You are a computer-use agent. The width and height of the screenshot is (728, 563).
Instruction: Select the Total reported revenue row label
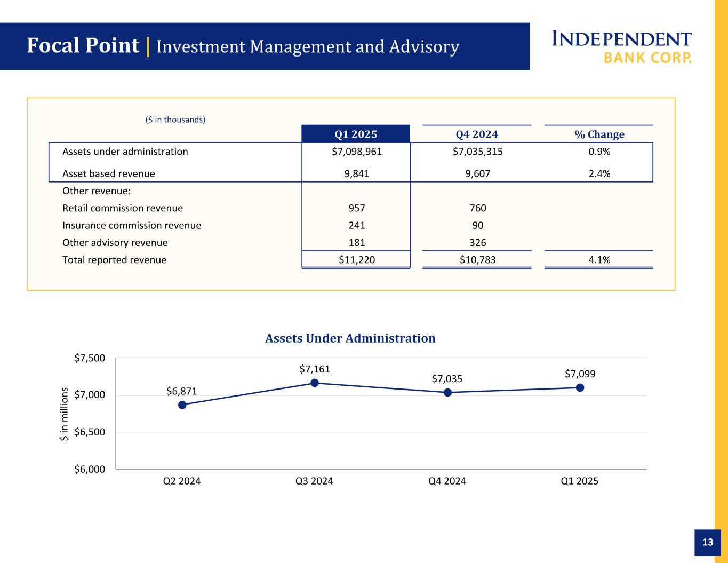(x=114, y=260)
